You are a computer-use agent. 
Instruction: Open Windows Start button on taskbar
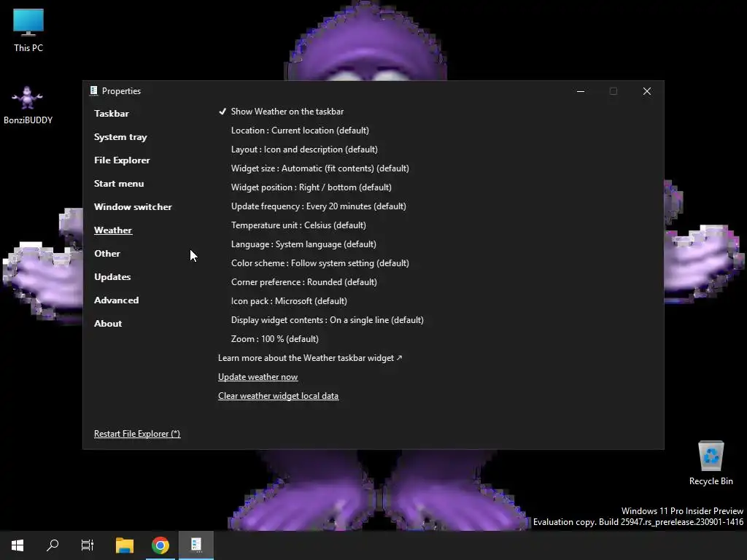click(18, 545)
